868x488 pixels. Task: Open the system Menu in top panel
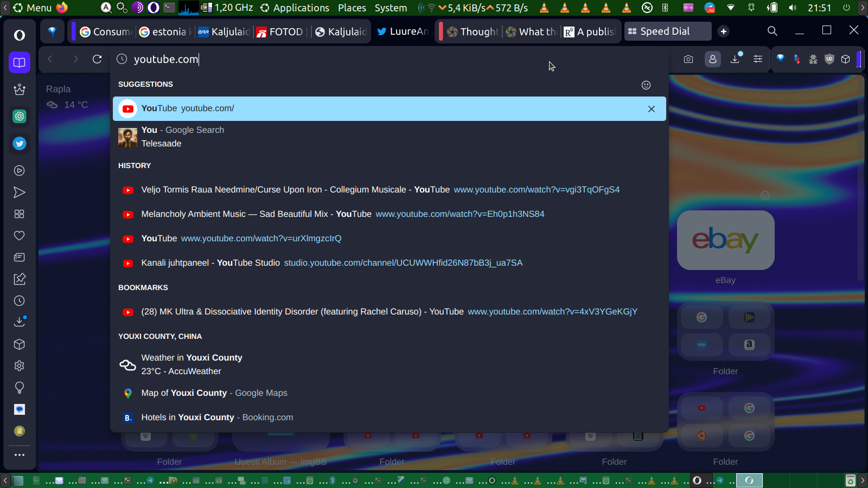(32, 8)
